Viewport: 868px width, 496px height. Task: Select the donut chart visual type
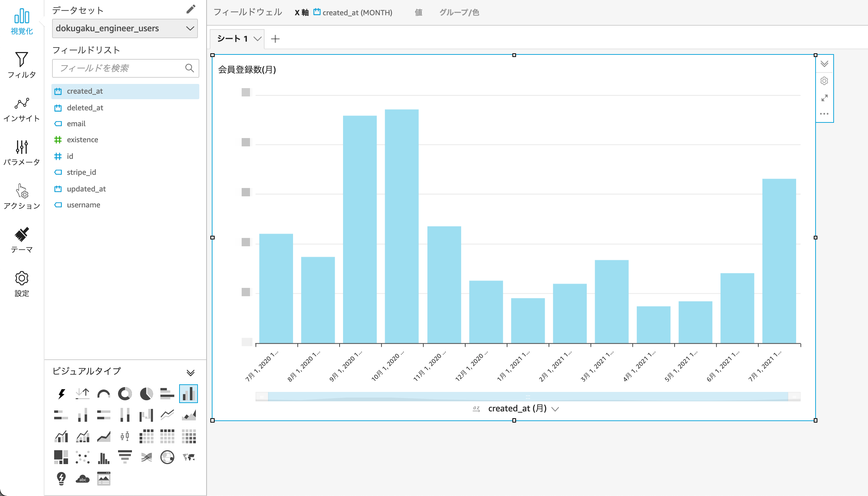pos(125,394)
